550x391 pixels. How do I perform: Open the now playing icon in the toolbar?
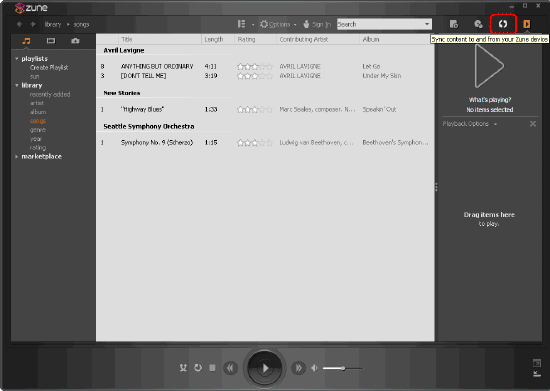point(526,24)
